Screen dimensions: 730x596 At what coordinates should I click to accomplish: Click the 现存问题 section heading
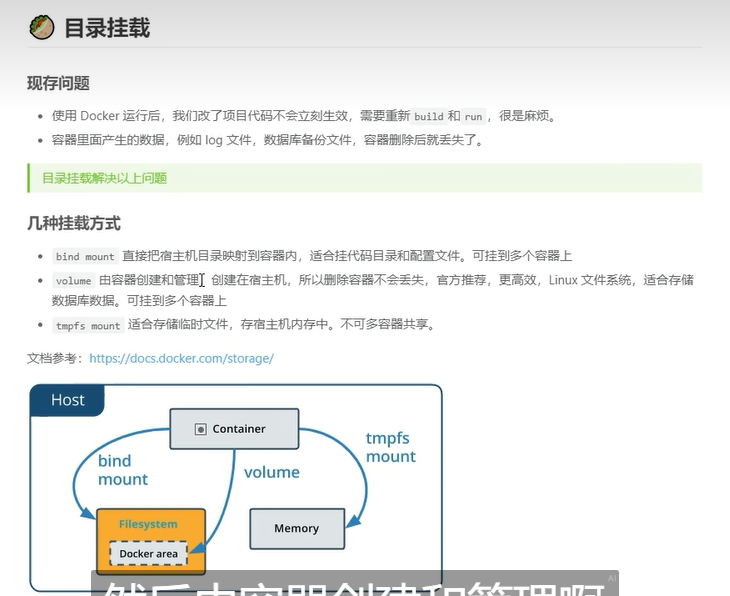58,83
